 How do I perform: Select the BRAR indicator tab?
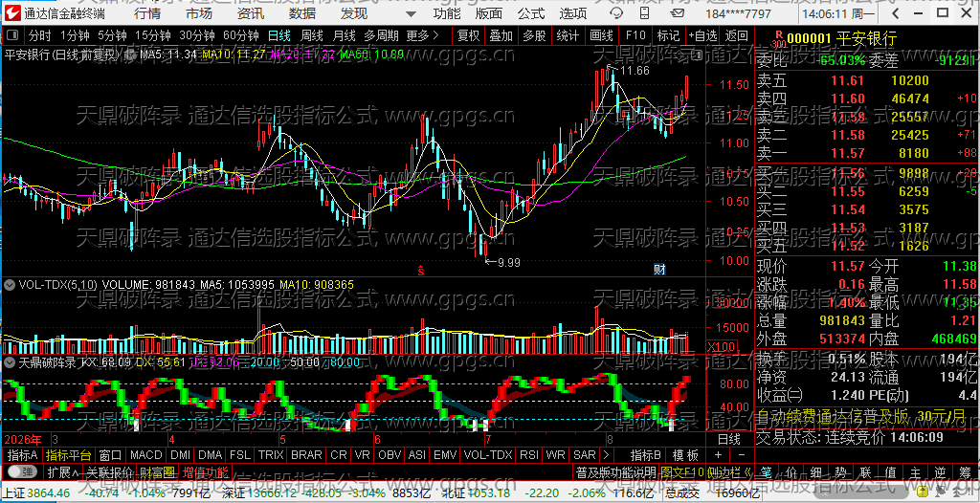(306, 455)
